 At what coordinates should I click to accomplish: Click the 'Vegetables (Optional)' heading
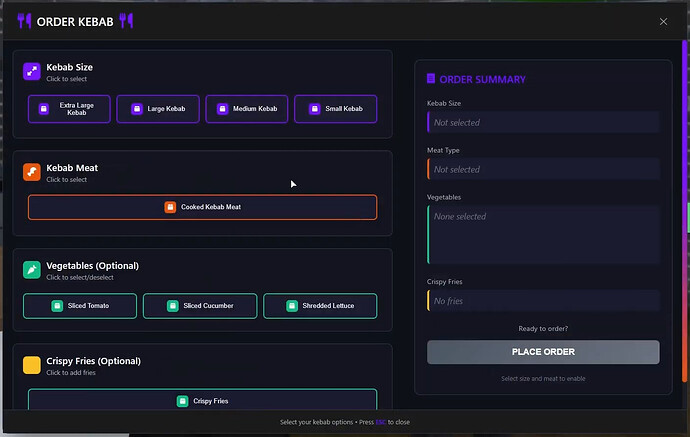click(92, 266)
